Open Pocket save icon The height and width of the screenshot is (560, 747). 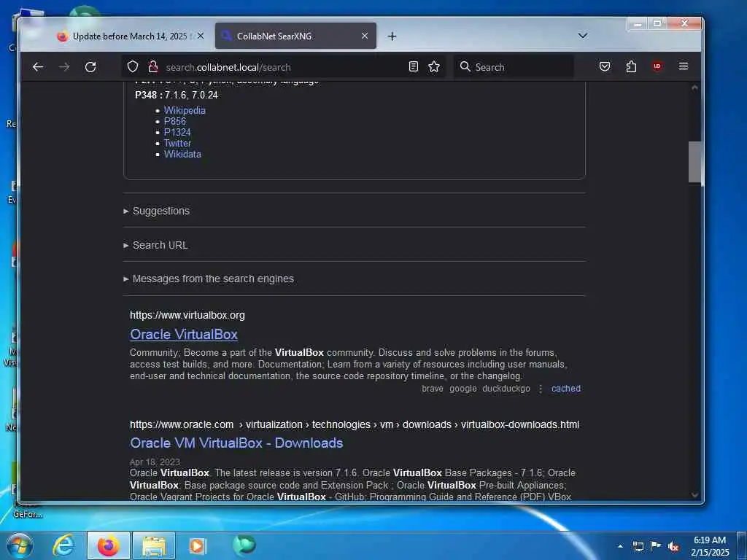click(x=605, y=66)
